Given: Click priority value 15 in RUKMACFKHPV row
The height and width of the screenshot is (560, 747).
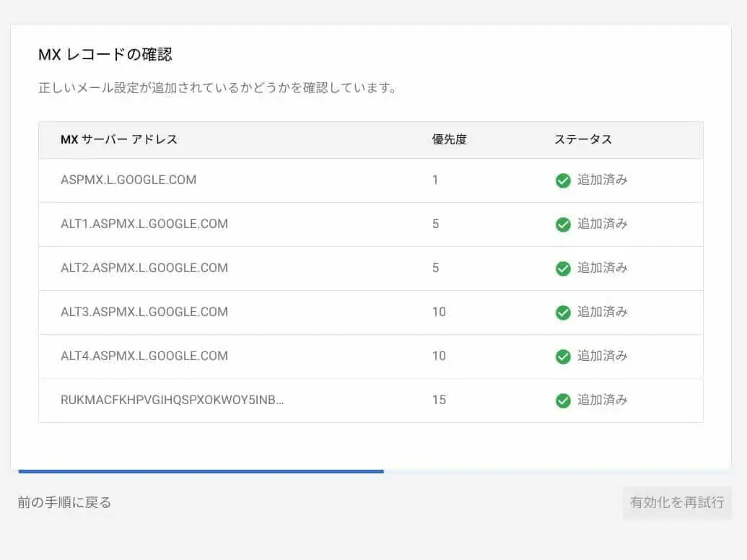Looking at the screenshot, I should coord(439,400).
